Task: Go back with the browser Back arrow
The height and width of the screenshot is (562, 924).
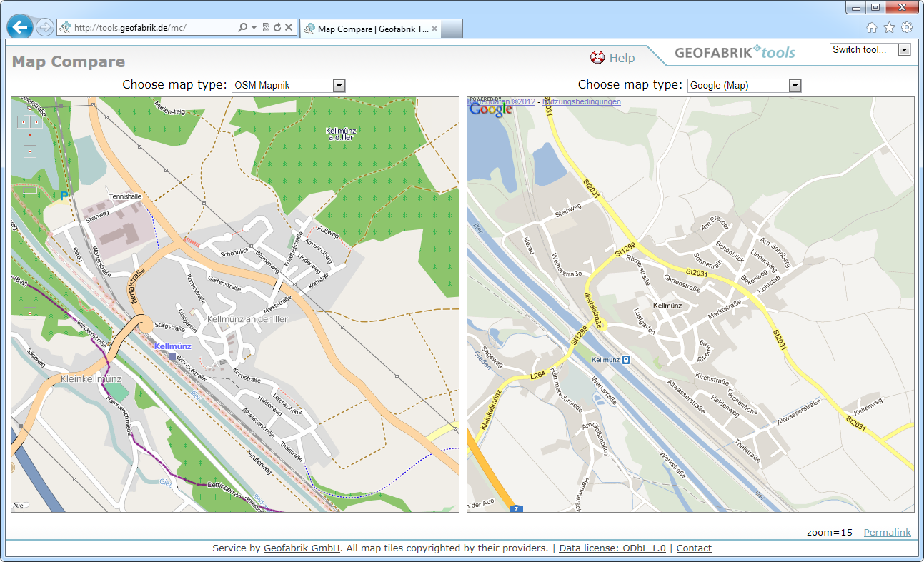Action: click(x=20, y=27)
